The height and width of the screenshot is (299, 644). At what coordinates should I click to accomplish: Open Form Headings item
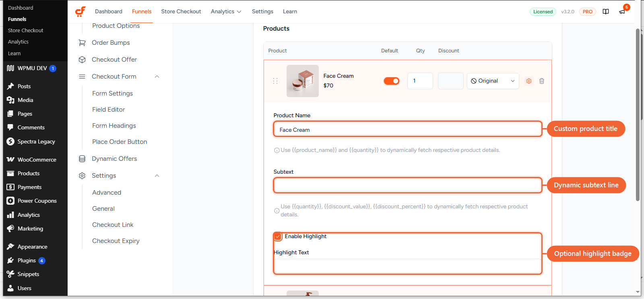point(114,126)
